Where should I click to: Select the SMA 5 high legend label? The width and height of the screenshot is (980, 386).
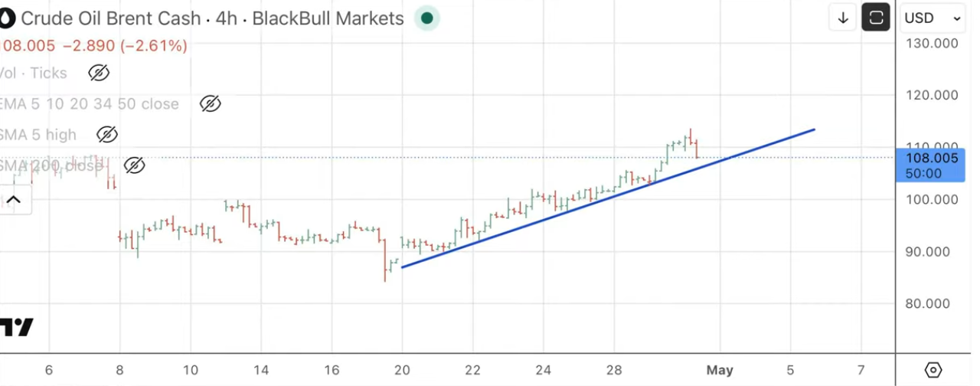tap(39, 135)
